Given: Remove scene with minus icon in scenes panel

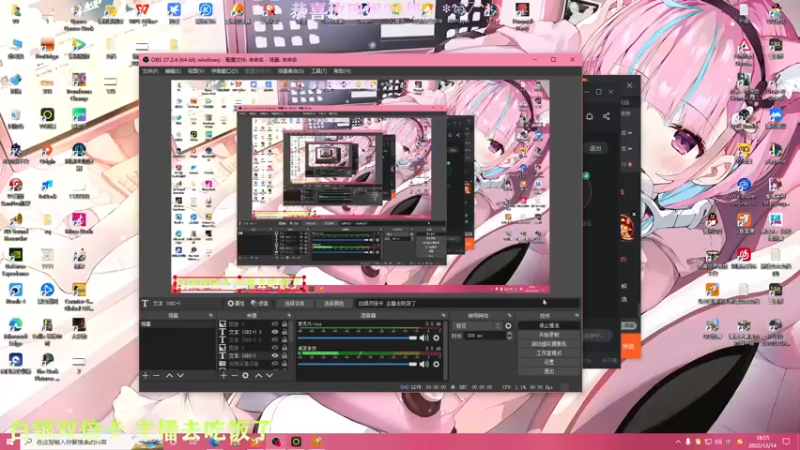Looking at the screenshot, I should click(x=157, y=376).
